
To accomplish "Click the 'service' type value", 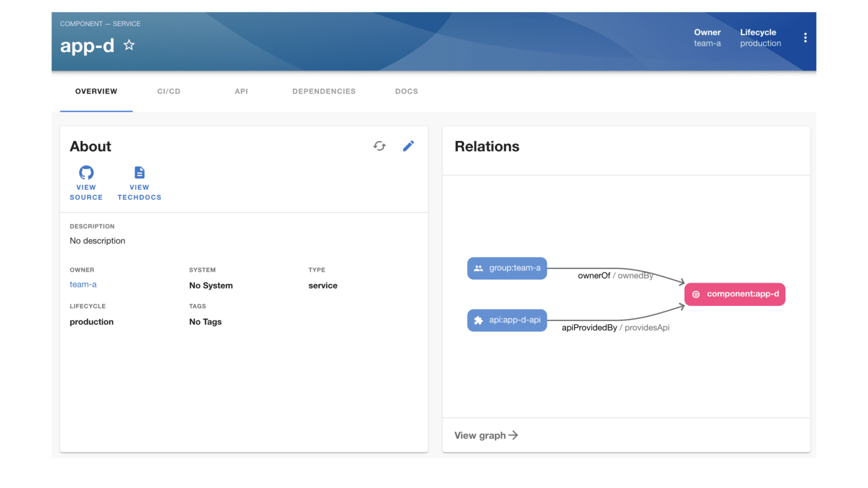I will (323, 286).
